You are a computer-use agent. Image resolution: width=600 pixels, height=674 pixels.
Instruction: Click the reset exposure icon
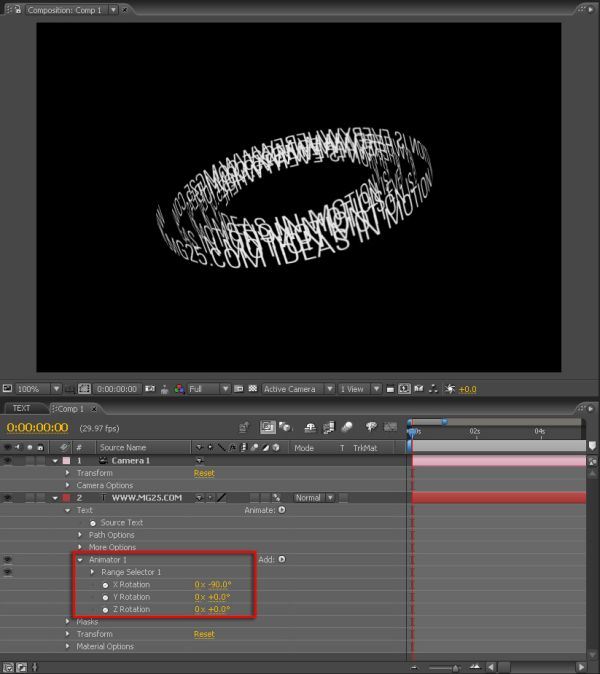(450, 389)
